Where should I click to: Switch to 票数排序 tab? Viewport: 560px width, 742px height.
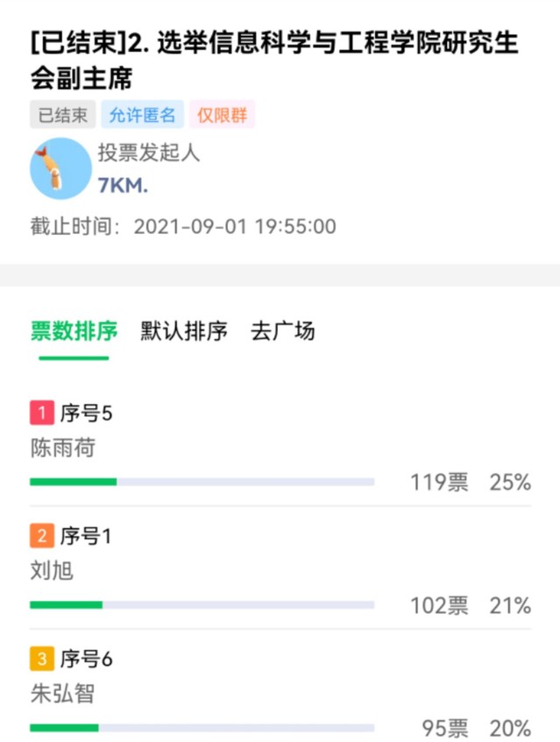point(74,331)
